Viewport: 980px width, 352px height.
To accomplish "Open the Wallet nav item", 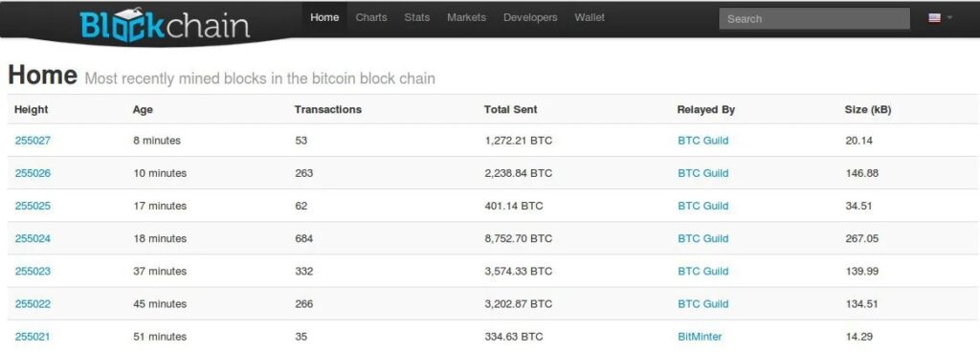I will coord(590,17).
